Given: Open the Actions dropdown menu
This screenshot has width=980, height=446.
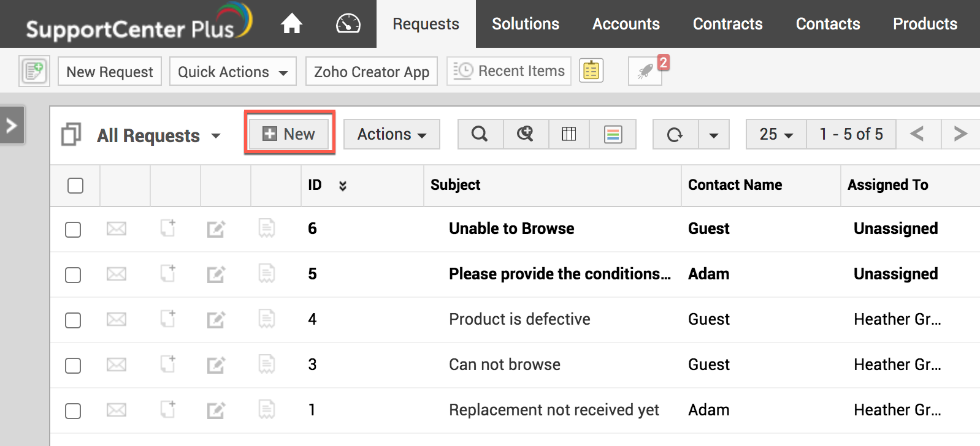Looking at the screenshot, I should click(x=391, y=134).
